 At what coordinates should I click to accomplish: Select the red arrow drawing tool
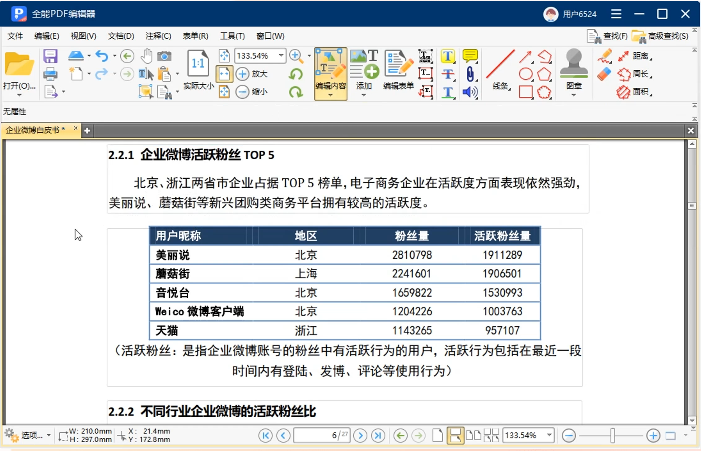tap(526, 56)
